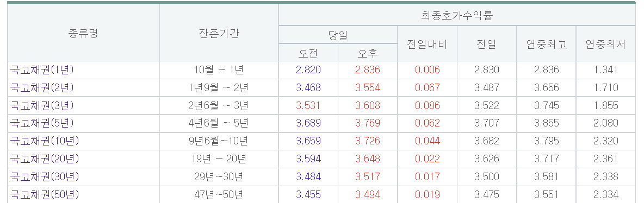Viewport: 644px width, 203px height.
Task: Click yearly high value 3.745
Action: coord(546,105)
